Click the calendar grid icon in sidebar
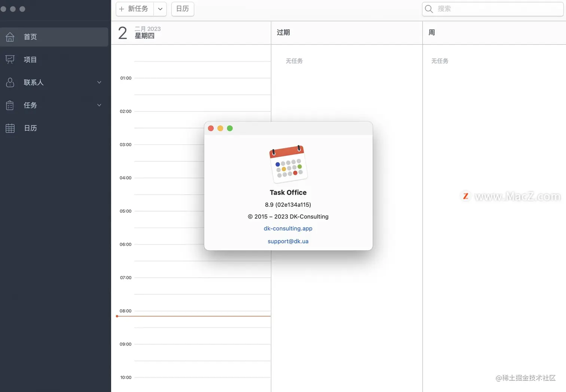566x392 pixels. pos(10,128)
